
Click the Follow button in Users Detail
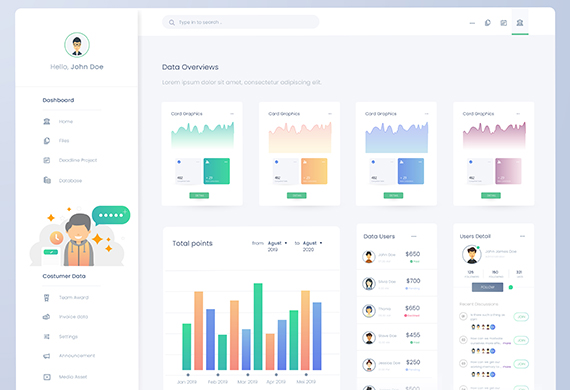[487, 287]
